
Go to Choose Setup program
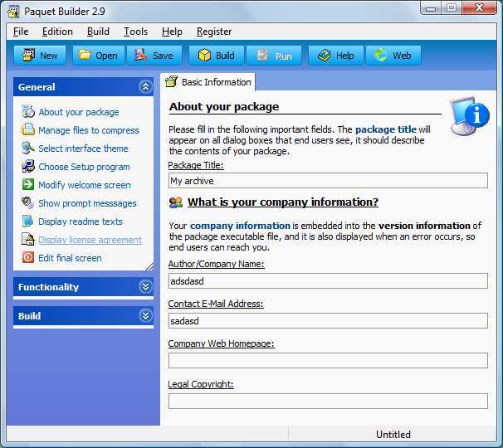point(84,167)
